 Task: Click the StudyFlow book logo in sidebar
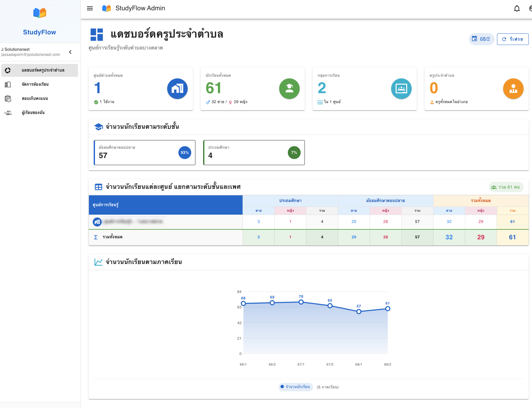(x=40, y=13)
